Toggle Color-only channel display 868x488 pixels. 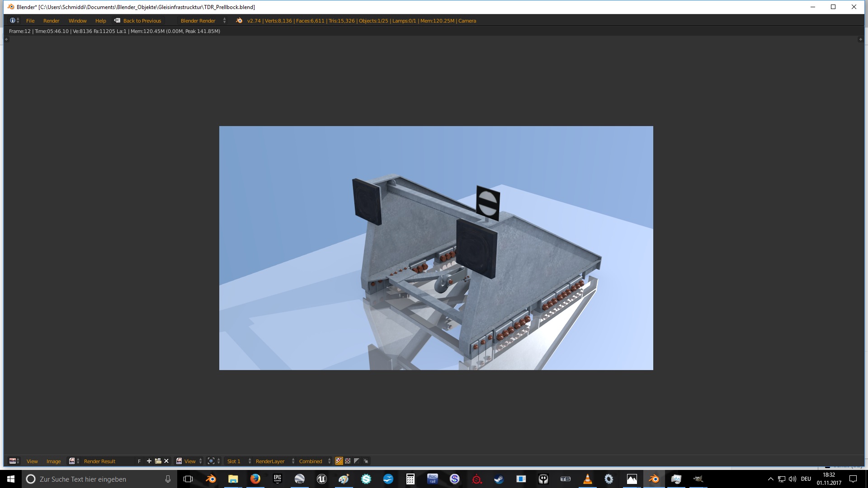point(348,461)
